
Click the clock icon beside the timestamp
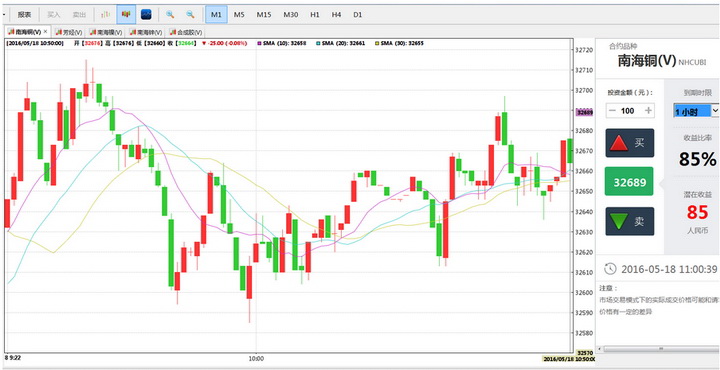pos(610,269)
